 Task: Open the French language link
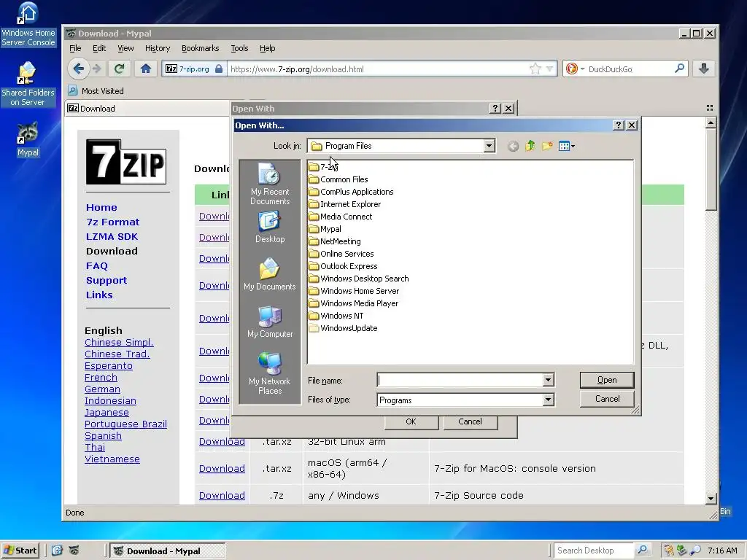click(x=101, y=378)
